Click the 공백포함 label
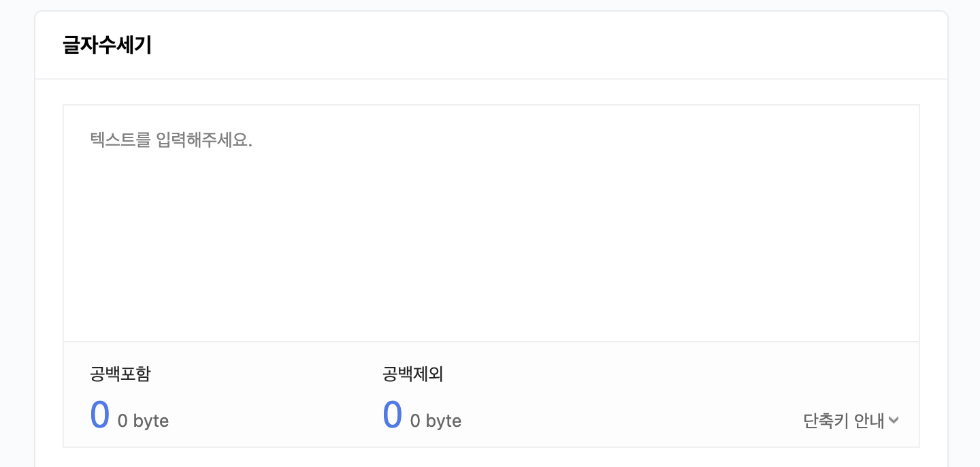Image resolution: width=980 pixels, height=467 pixels. 120,374
